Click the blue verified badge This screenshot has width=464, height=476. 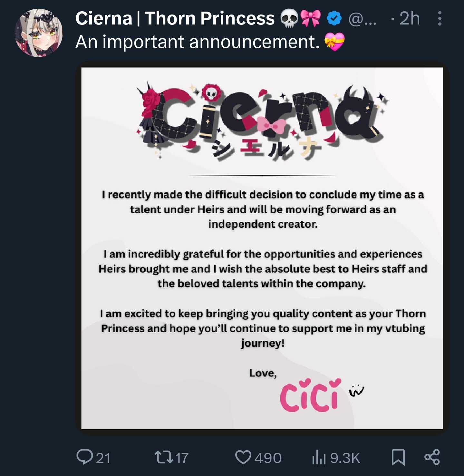(x=334, y=18)
